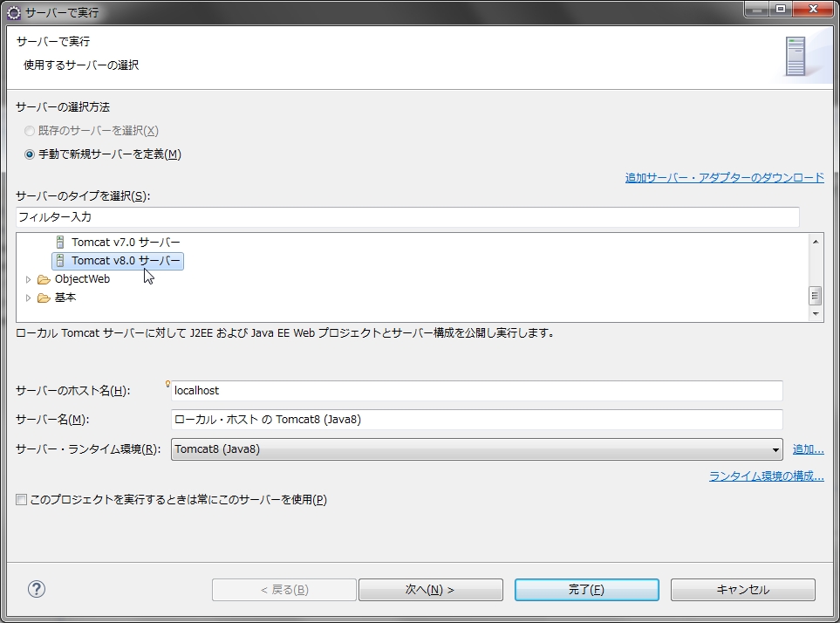
Task: Minimize the サーバーで実行 dialog window
Action: (x=757, y=9)
